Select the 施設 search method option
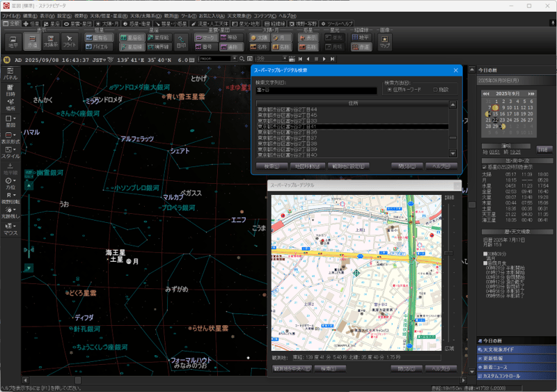 pos(436,89)
